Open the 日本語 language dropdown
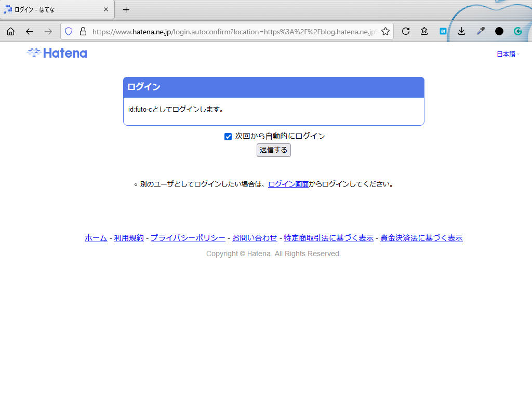Viewport: 532px width, 399px height. [508, 54]
